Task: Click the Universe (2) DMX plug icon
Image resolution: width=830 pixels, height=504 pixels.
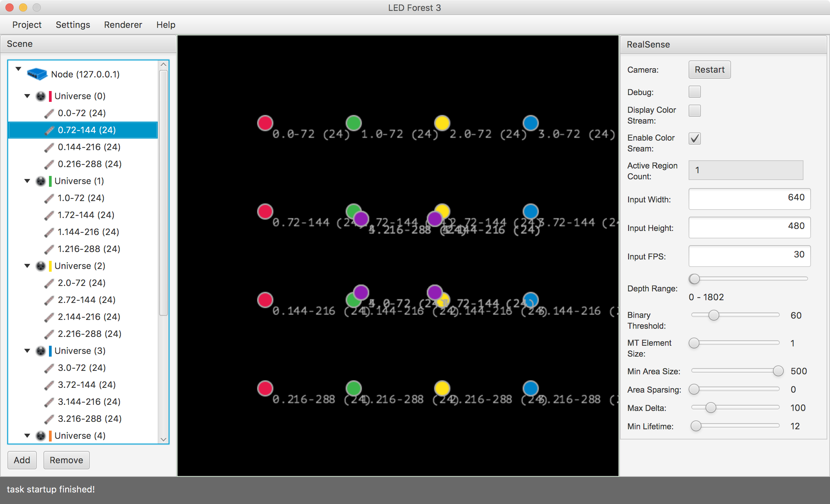Action: point(41,266)
